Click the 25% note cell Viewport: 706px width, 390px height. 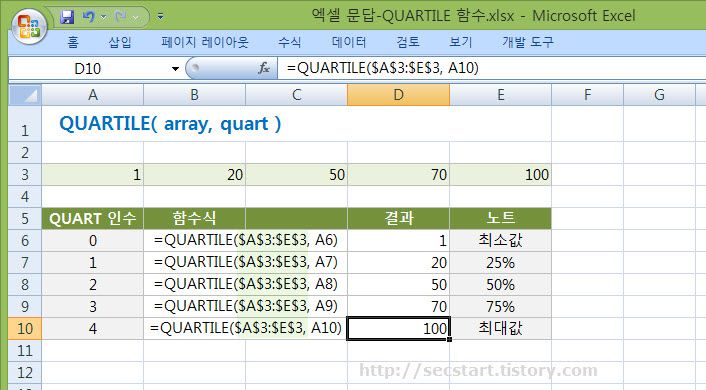[x=501, y=263]
